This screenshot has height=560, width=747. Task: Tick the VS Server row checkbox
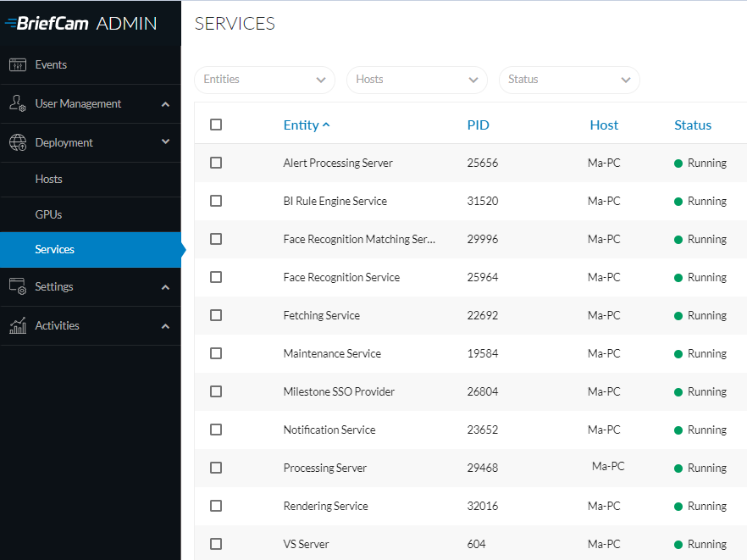pos(216,544)
